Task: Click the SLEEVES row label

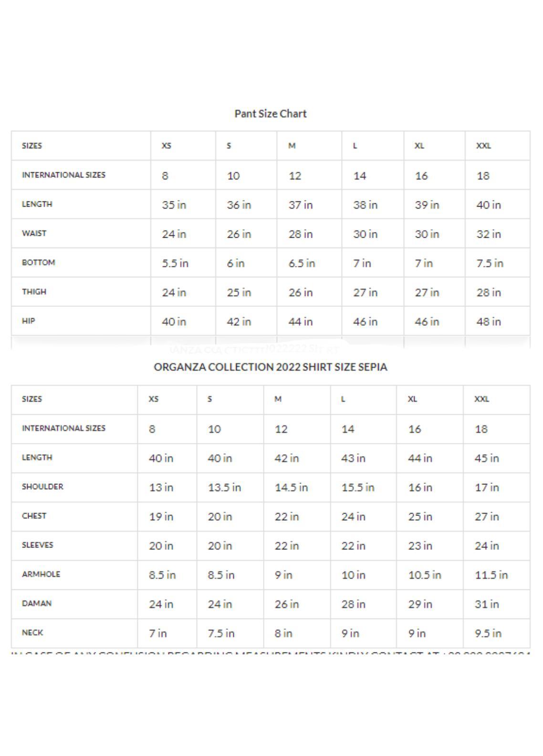Action: click(37, 545)
